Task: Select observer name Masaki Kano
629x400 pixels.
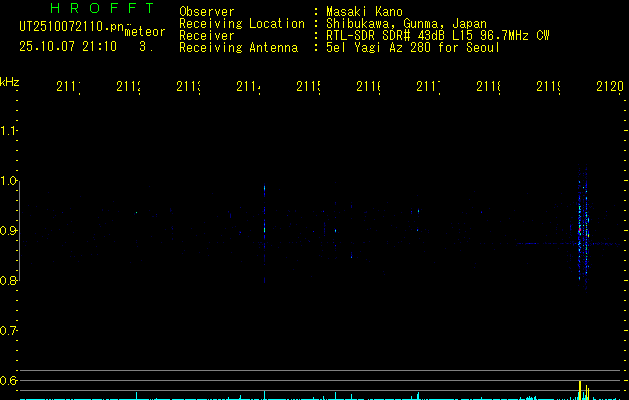Action: pyautogui.click(x=364, y=12)
